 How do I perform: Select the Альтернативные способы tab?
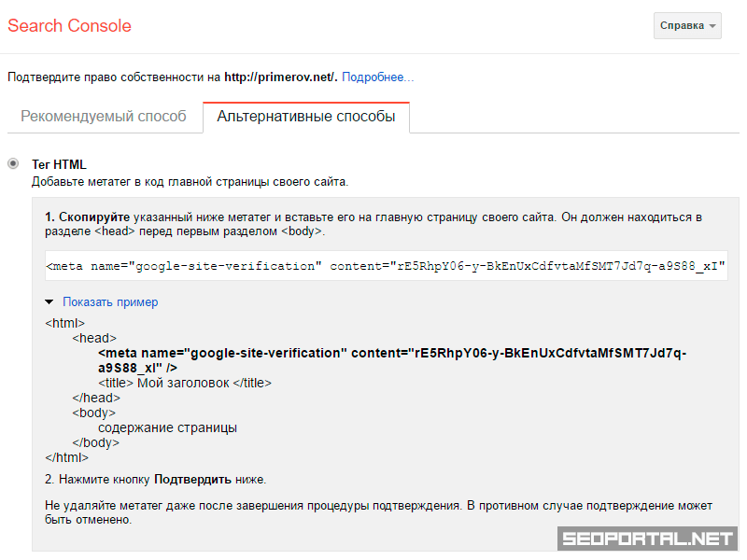(x=305, y=117)
